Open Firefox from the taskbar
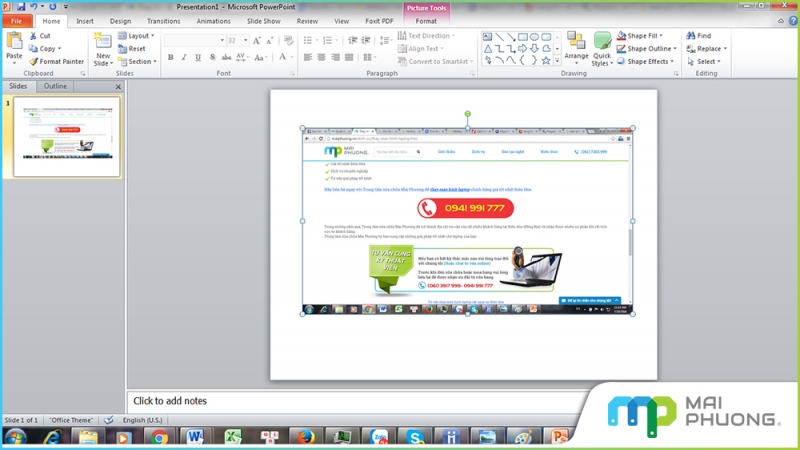Screen dimensions: 800x450 click(305, 437)
